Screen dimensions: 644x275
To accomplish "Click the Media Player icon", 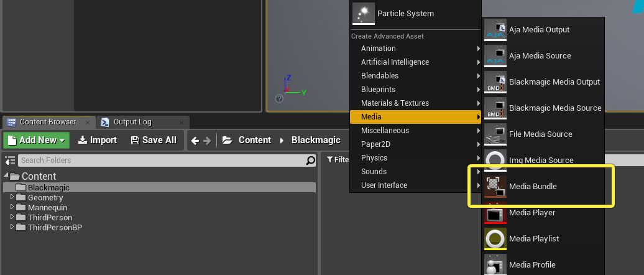I will (495, 213).
